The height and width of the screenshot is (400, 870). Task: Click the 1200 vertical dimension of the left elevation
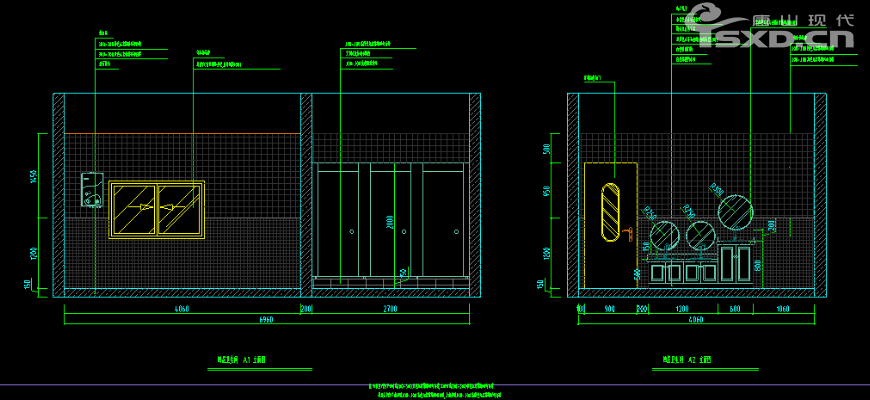(33, 255)
